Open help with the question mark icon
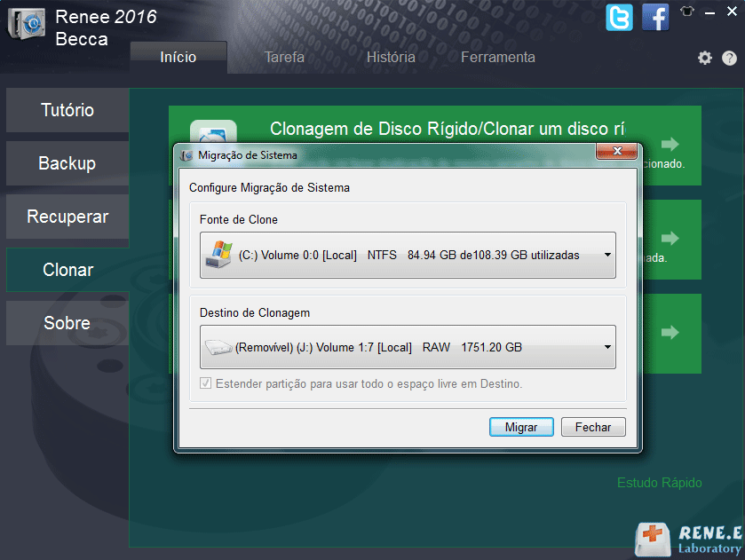 click(x=729, y=58)
